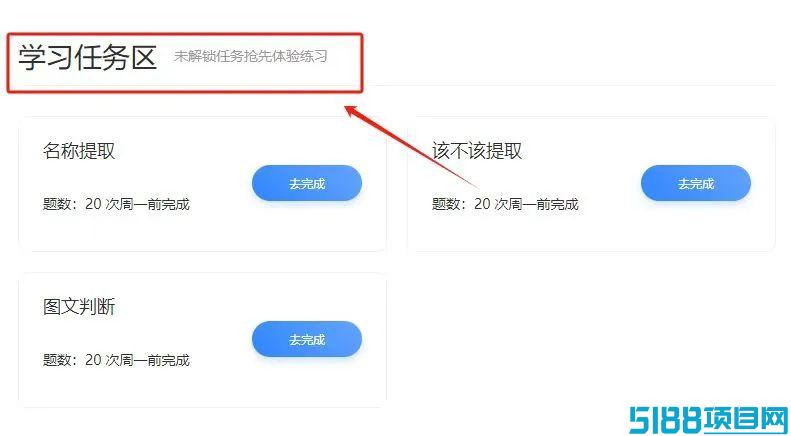The image size is (791, 436).
Task: Select the 该不该提取 task card background
Action: (591, 184)
